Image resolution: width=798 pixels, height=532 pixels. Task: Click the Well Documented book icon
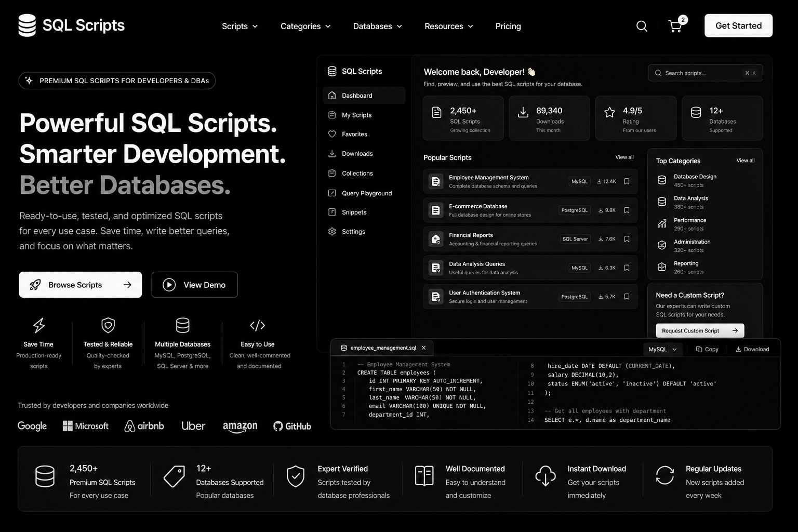[424, 475]
